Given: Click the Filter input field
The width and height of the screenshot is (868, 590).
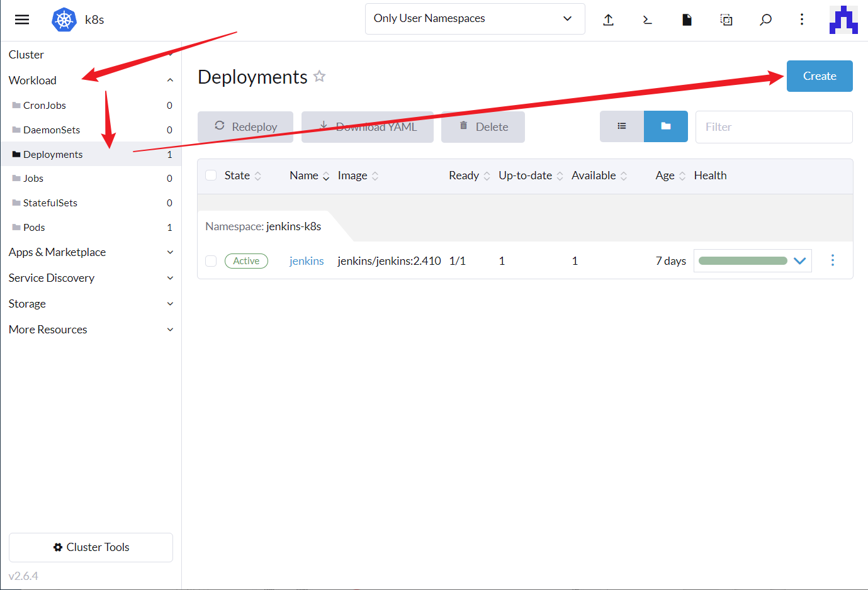Looking at the screenshot, I should (774, 127).
